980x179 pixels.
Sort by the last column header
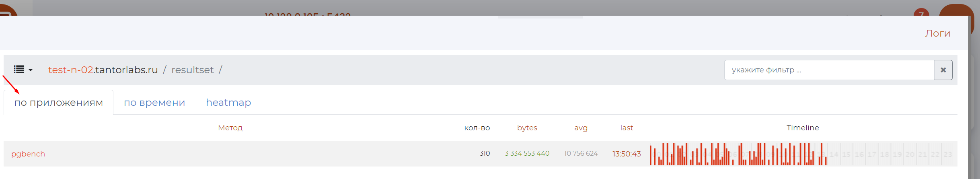click(x=627, y=128)
